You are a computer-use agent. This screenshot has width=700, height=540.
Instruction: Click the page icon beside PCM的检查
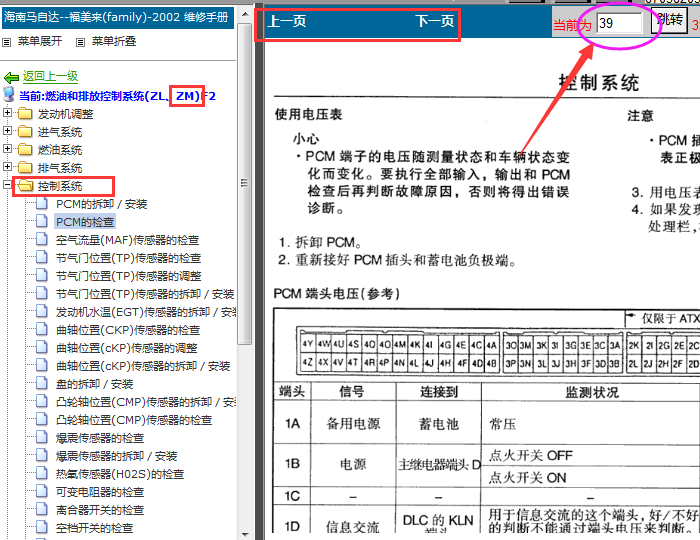[x=42, y=221]
